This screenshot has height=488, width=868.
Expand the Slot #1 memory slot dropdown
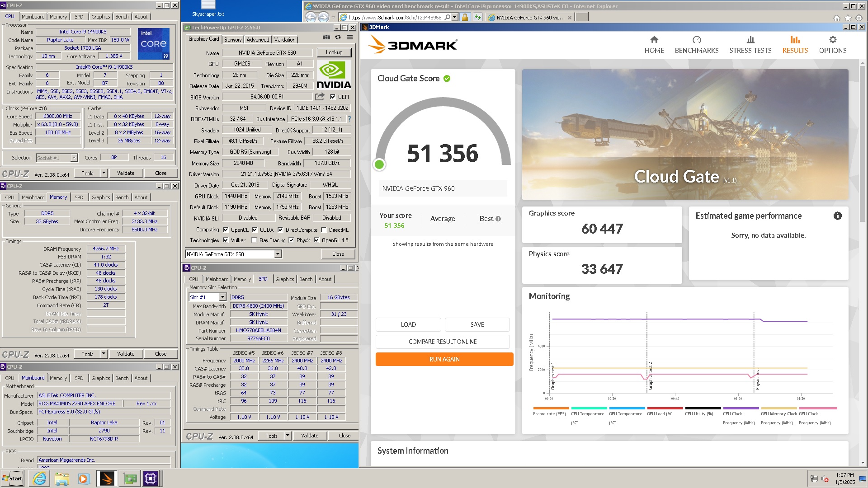(x=222, y=297)
